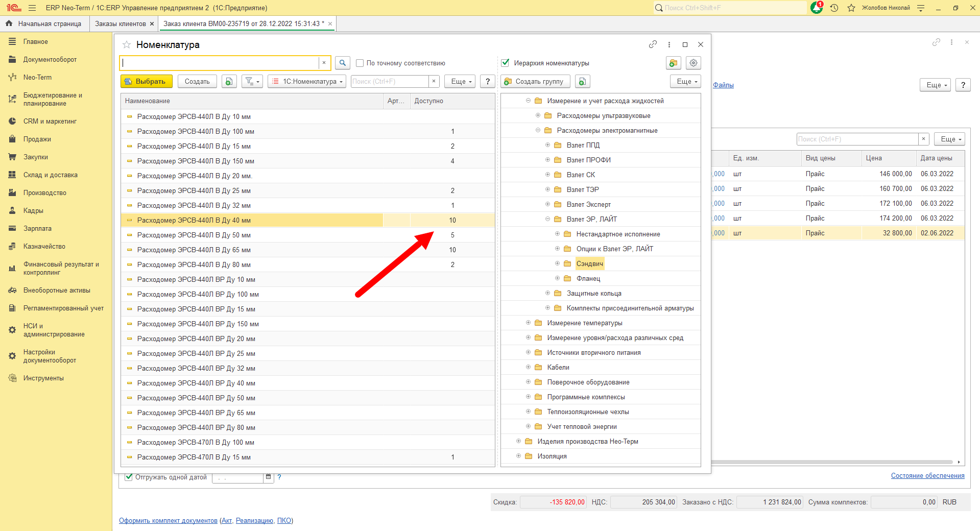Viewport: 980px width, 531px height.
Task: Go to Начальная страница home tab
Action: pyautogui.click(x=44, y=23)
